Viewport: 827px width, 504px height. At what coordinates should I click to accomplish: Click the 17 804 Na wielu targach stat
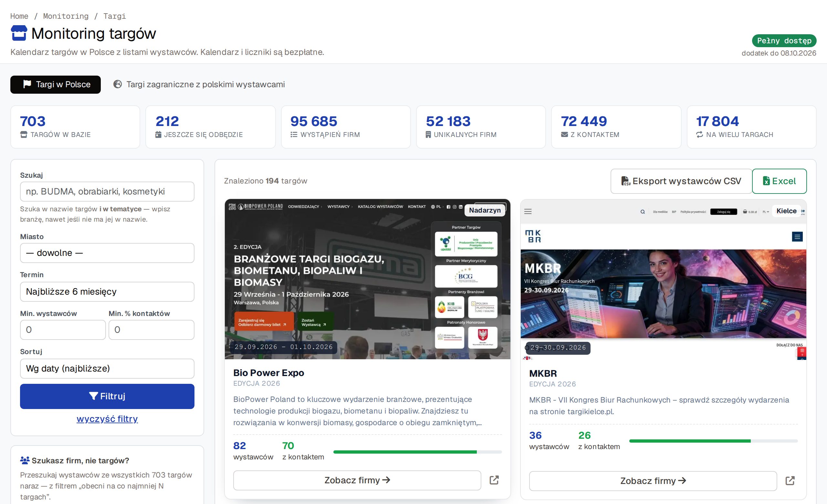click(x=751, y=127)
